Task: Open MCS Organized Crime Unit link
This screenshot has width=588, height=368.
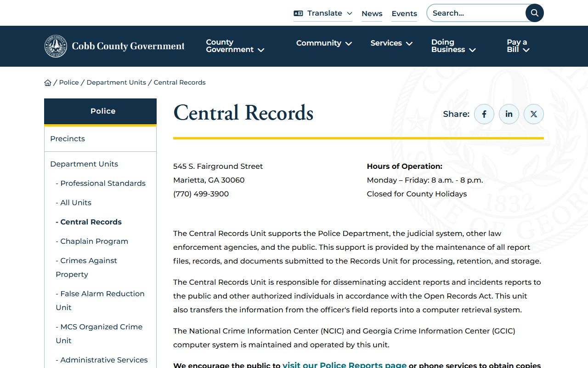Action: tap(99, 333)
